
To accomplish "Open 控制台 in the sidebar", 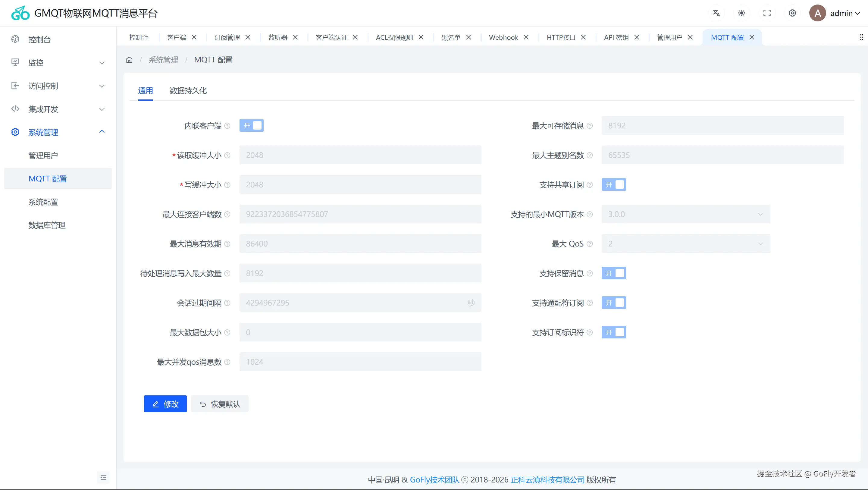I will 58,39.
